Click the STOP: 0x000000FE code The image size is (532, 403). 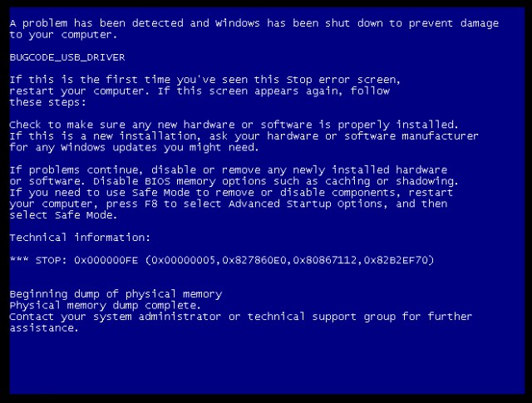[86, 260]
